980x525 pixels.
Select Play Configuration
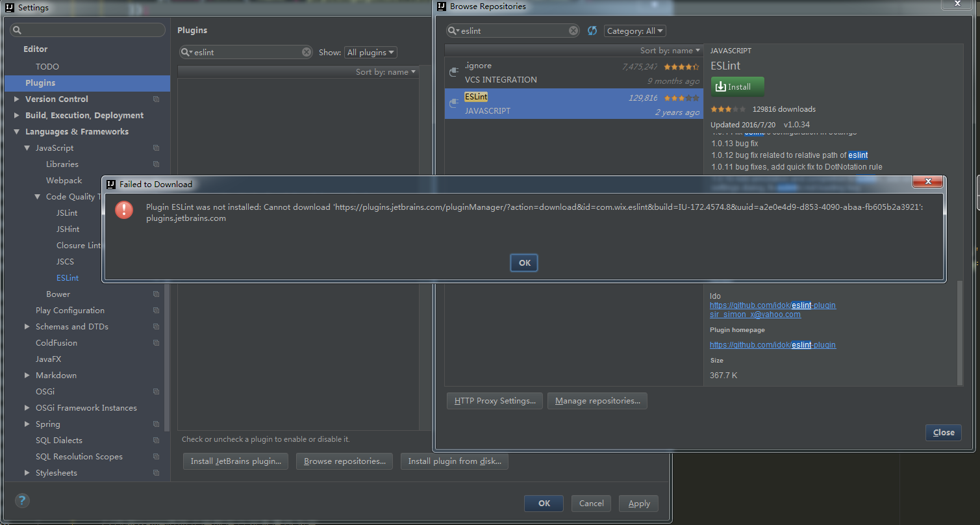(70, 311)
